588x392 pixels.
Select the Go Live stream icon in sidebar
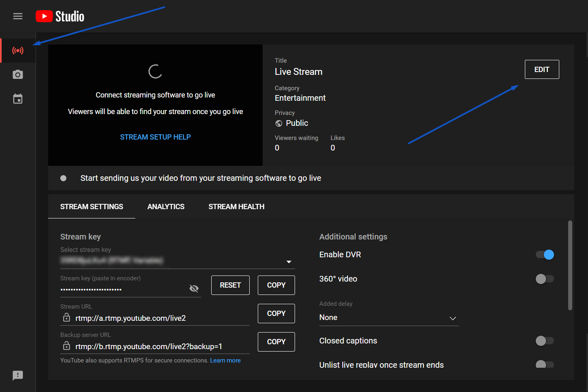pos(18,51)
